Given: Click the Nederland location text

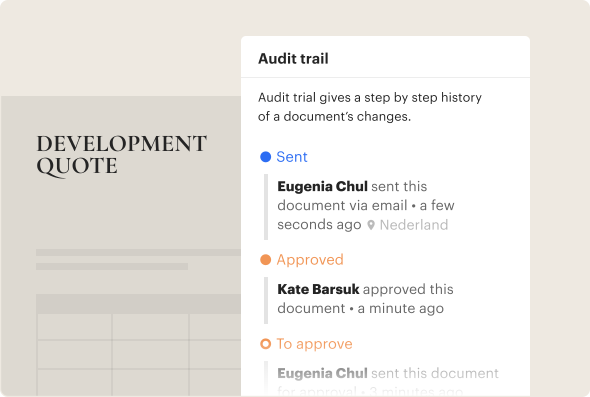Looking at the screenshot, I should 414,225.
